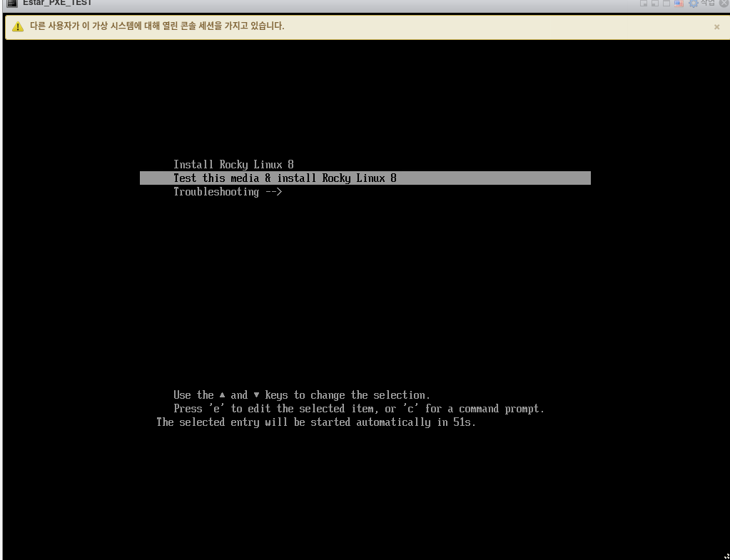This screenshot has height=560, width=730.
Task: Close the Estar_PXE_TEST console window
Action: tap(724, 4)
